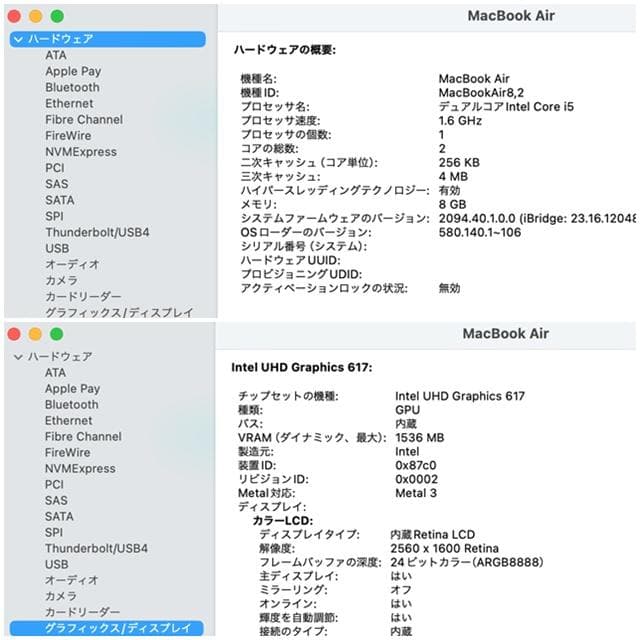Image resolution: width=640 pixels, height=640 pixels.
Task: Click the 0x87c0 device ID value
Action: click(x=416, y=465)
